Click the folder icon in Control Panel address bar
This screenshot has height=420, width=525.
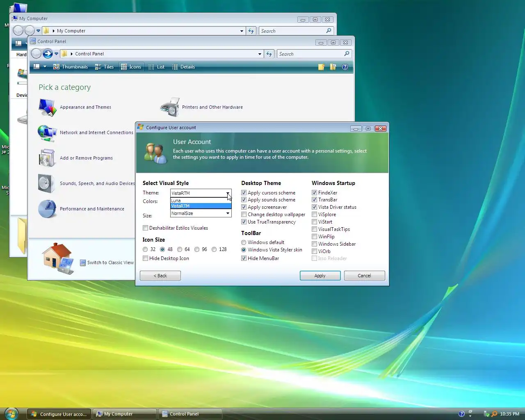(64, 54)
